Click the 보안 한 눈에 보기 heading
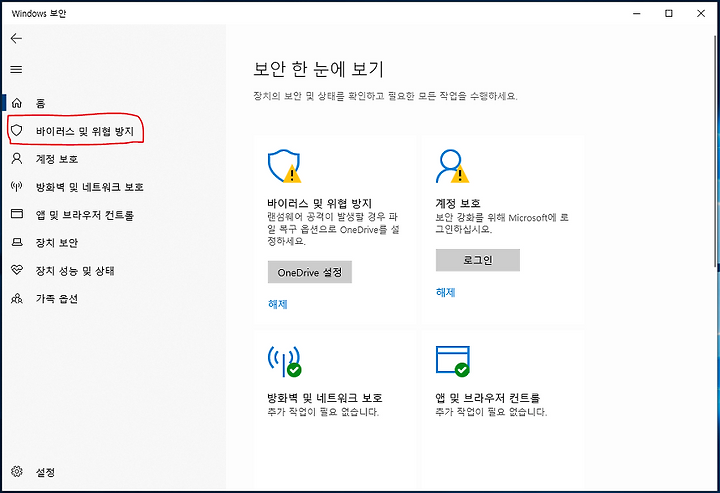This screenshot has height=493, width=720. click(x=318, y=69)
